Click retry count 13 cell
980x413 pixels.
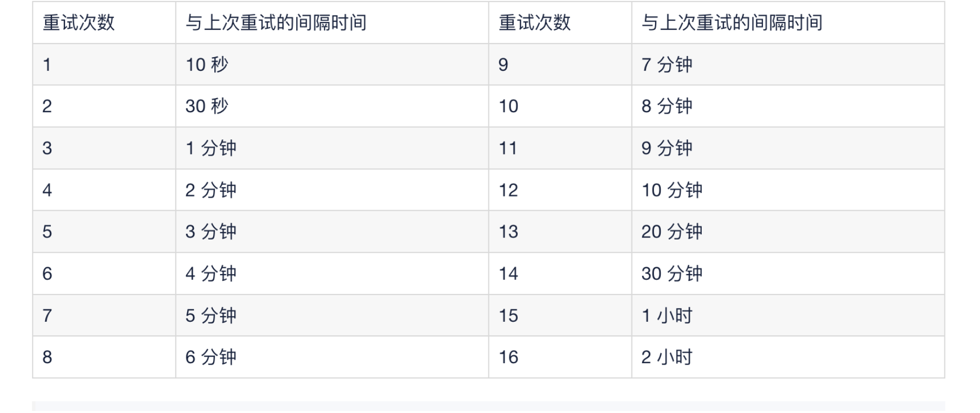[x=508, y=231]
